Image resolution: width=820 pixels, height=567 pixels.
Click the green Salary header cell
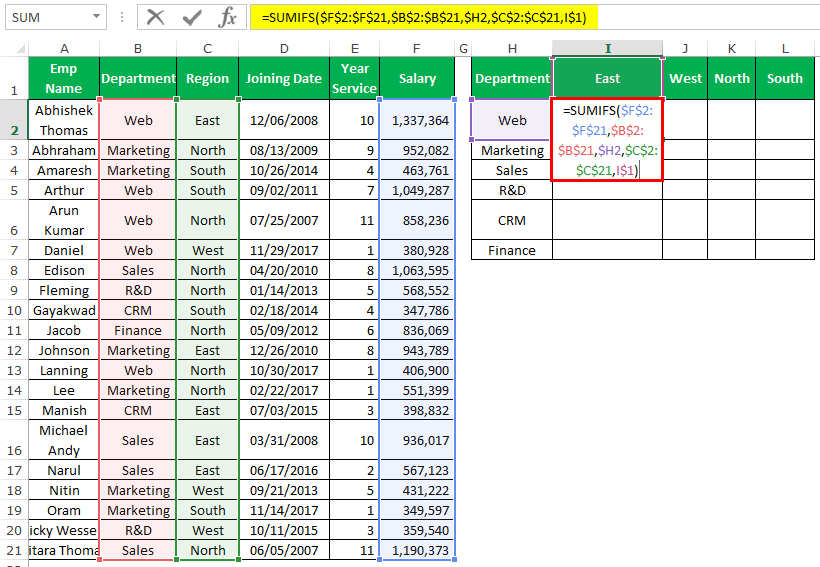(x=417, y=79)
